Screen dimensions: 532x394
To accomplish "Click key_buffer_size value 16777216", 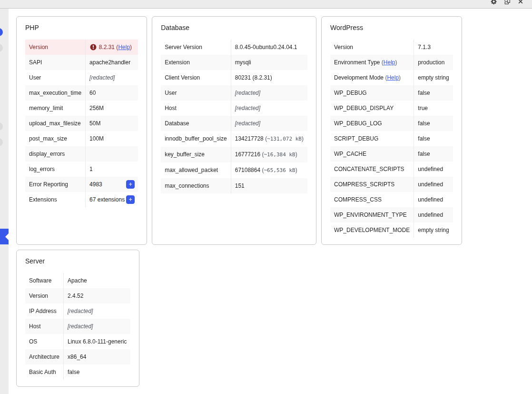I will coord(247,154).
